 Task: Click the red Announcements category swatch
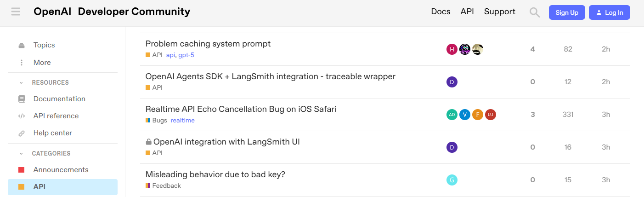(21, 170)
